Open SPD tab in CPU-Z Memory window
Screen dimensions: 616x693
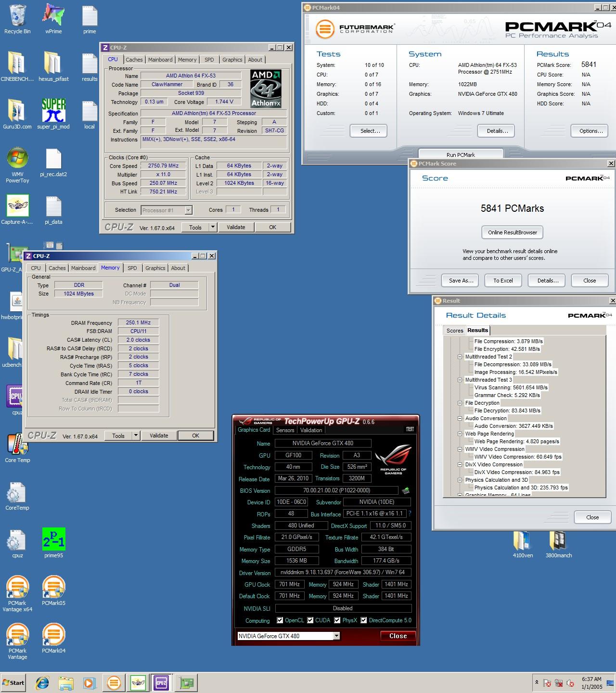point(132,268)
